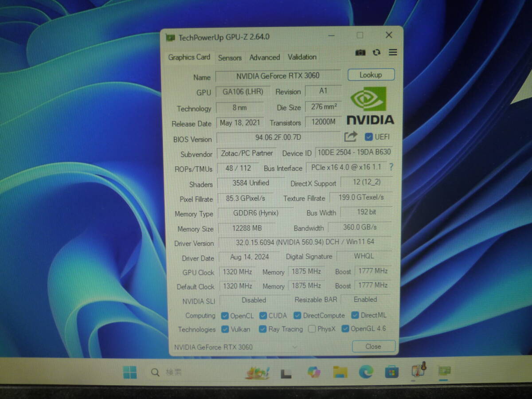Click the Die Size value 276 mm²
The image size is (532, 399).
324,107
